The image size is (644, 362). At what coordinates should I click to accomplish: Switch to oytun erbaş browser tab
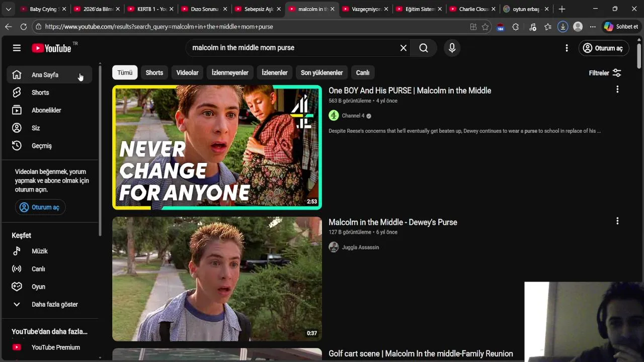[526, 9]
